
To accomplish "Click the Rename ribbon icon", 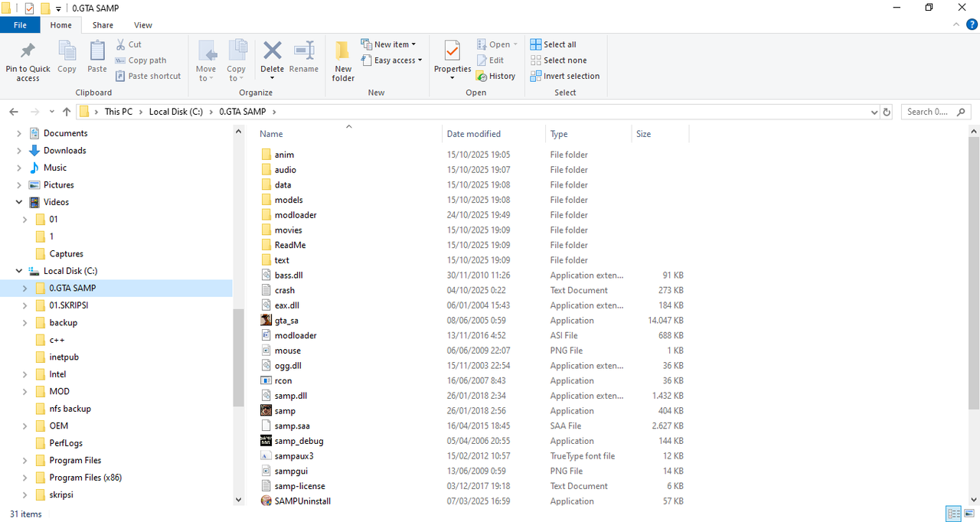I will 304,51.
